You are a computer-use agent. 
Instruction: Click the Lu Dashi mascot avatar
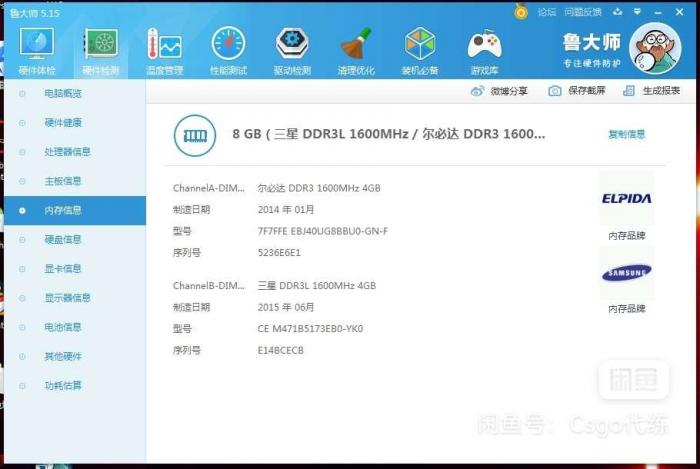click(x=655, y=48)
